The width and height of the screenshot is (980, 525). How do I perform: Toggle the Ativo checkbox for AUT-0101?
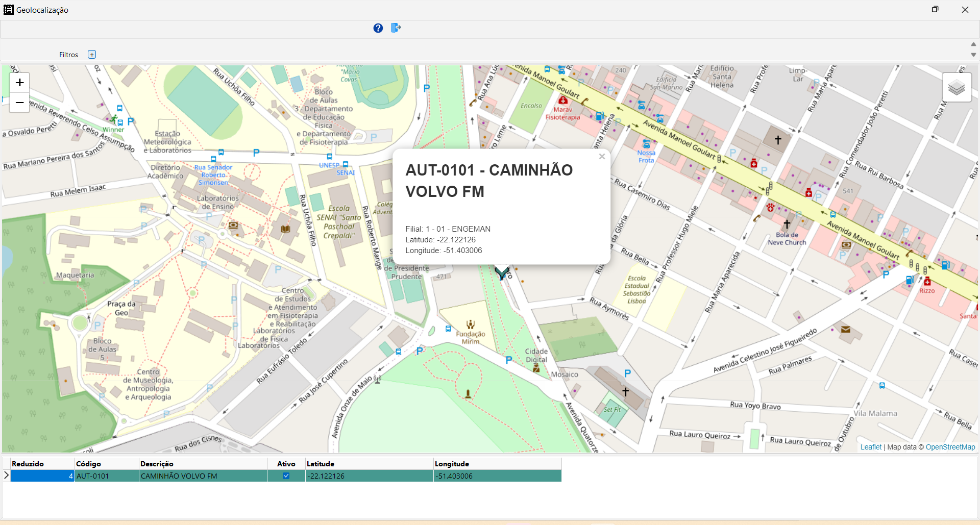(x=286, y=476)
